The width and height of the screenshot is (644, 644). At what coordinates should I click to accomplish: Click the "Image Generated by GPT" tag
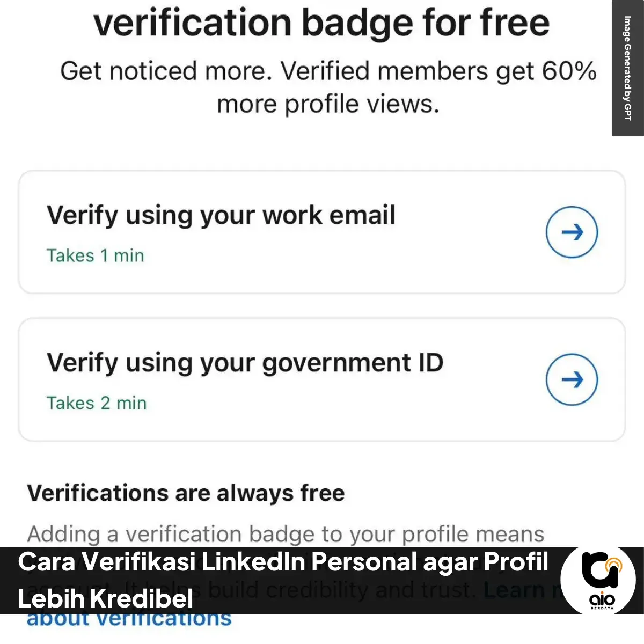click(627, 68)
